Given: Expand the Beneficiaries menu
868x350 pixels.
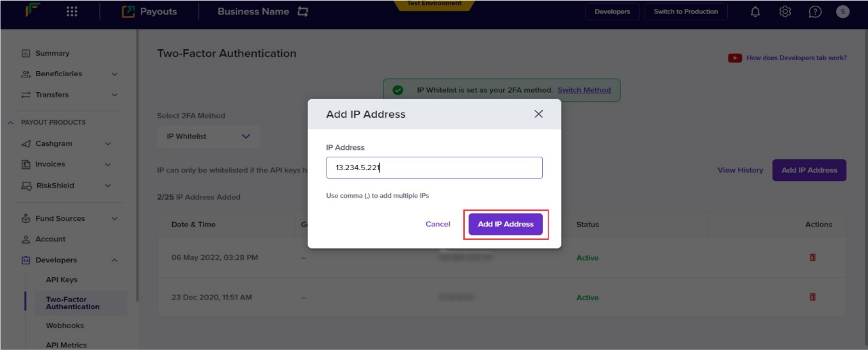Looking at the screenshot, I should [x=115, y=74].
